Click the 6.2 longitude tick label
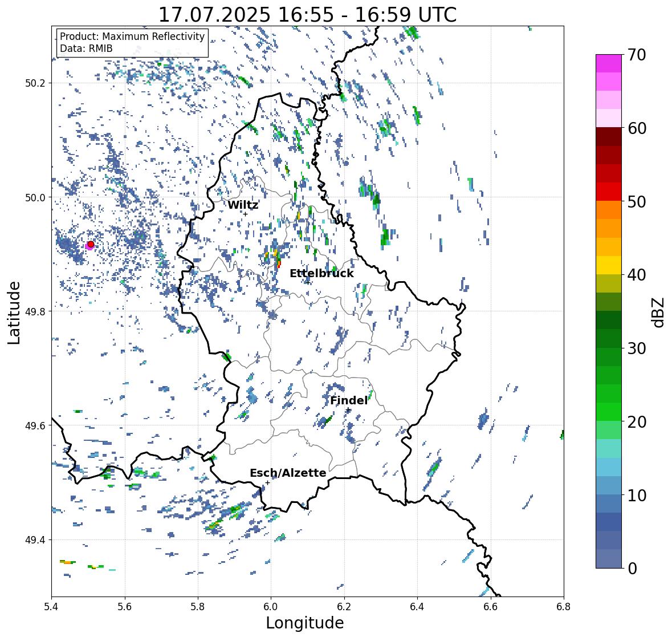 (x=344, y=607)
